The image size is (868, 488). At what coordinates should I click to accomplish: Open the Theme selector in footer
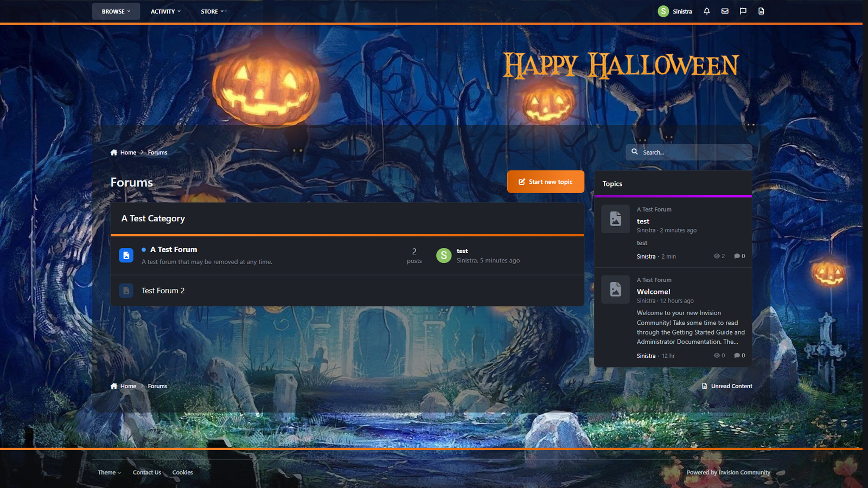pos(109,472)
